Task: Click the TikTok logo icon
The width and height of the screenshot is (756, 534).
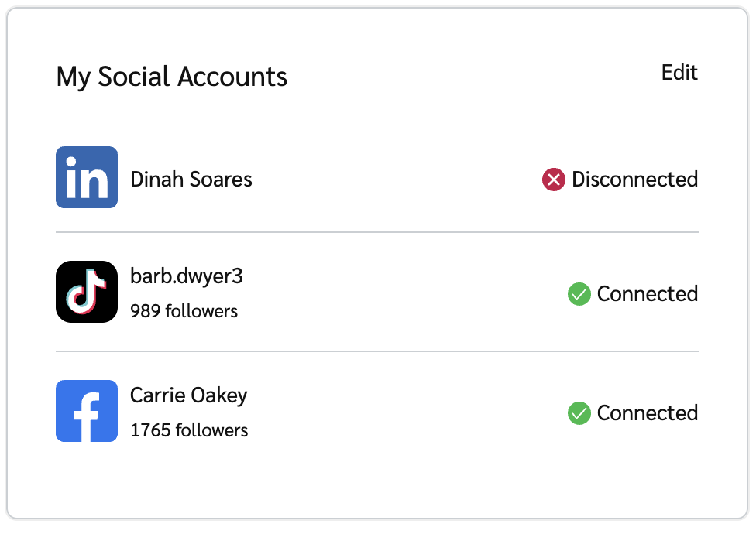Action: (87, 292)
